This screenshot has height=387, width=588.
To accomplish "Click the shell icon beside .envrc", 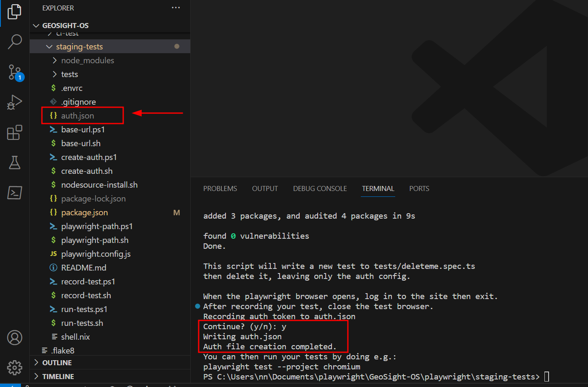I will click(x=53, y=88).
